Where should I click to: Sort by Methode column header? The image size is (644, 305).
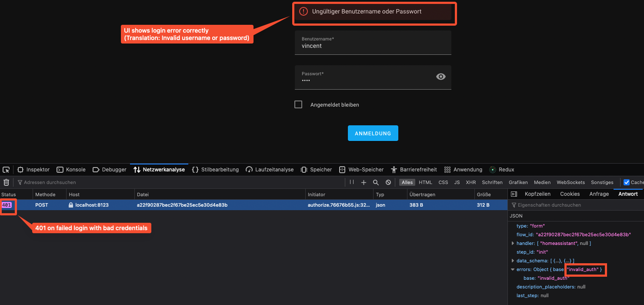pyautogui.click(x=50, y=194)
